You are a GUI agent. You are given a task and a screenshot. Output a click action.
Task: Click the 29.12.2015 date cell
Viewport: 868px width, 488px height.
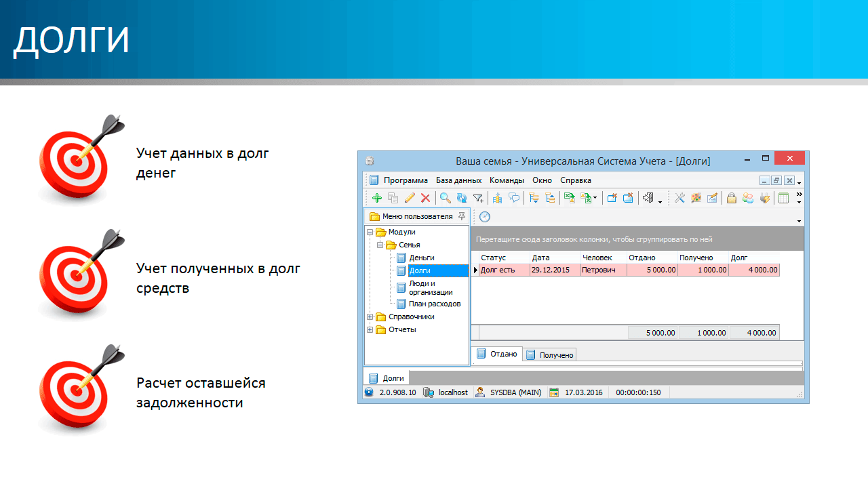pos(554,270)
